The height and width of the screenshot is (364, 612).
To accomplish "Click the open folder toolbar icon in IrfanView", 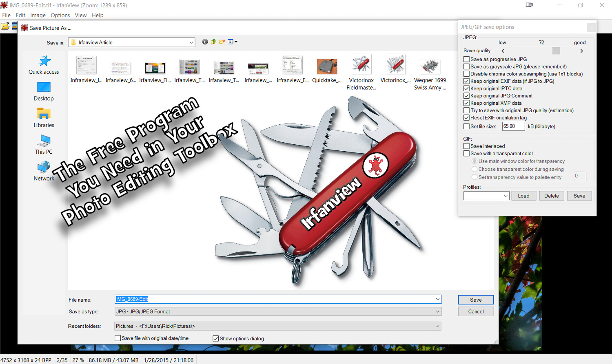I will pyautogui.click(x=5, y=26).
